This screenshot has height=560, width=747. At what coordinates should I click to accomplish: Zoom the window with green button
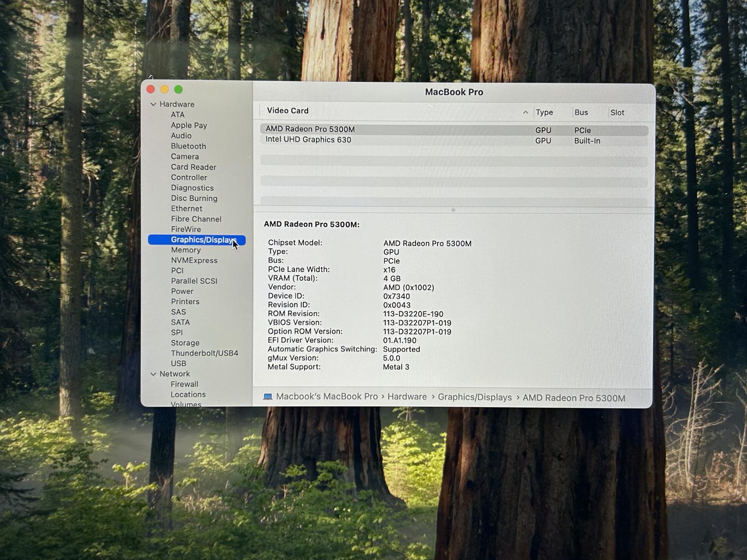click(178, 89)
